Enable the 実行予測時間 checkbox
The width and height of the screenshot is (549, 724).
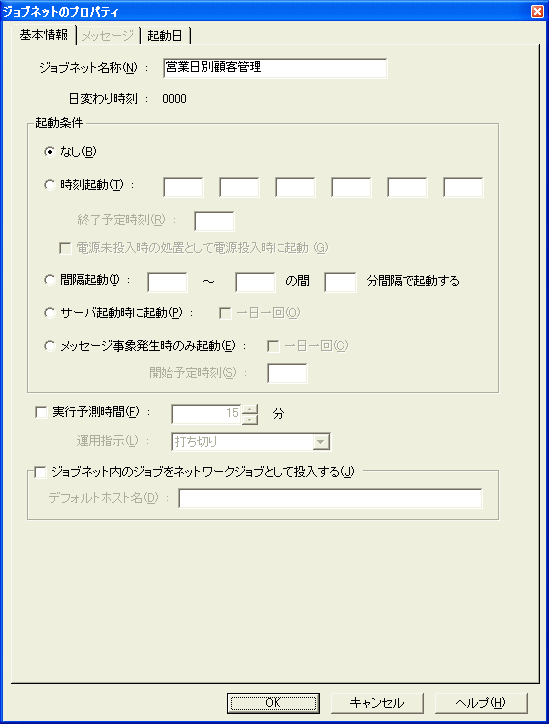point(42,412)
